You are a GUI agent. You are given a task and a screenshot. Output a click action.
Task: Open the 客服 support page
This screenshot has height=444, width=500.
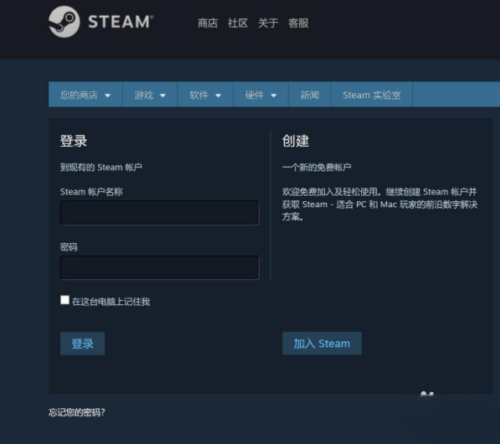[x=298, y=23]
